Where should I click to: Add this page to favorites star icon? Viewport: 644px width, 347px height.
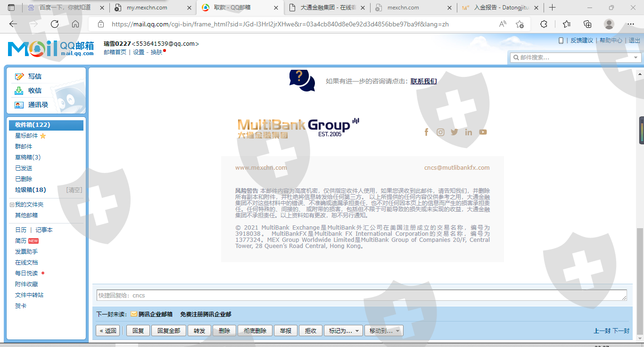(x=520, y=24)
